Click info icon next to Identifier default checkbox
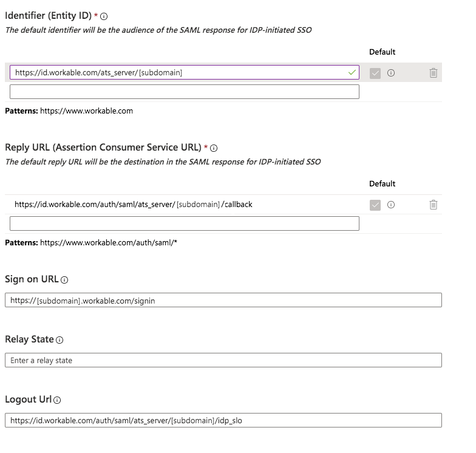Image resolution: width=476 pixels, height=453 pixels. coord(391,73)
